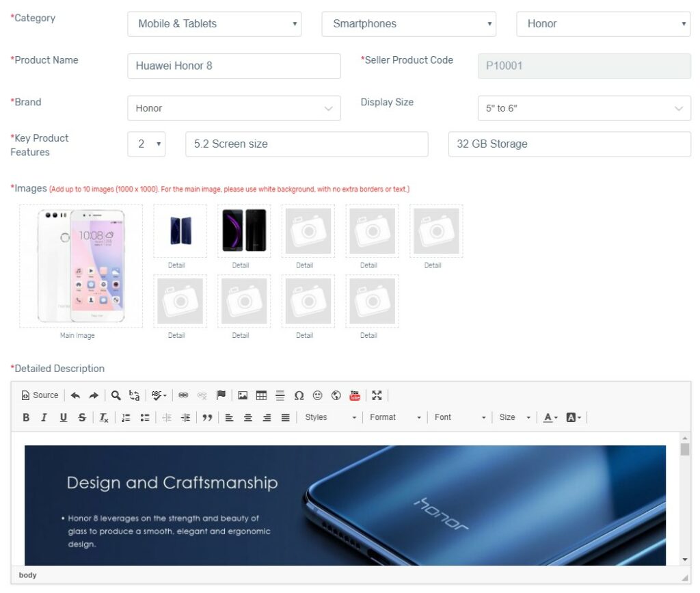
Task: Open Mobile & Tablets category dropdown
Action: click(214, 24)
